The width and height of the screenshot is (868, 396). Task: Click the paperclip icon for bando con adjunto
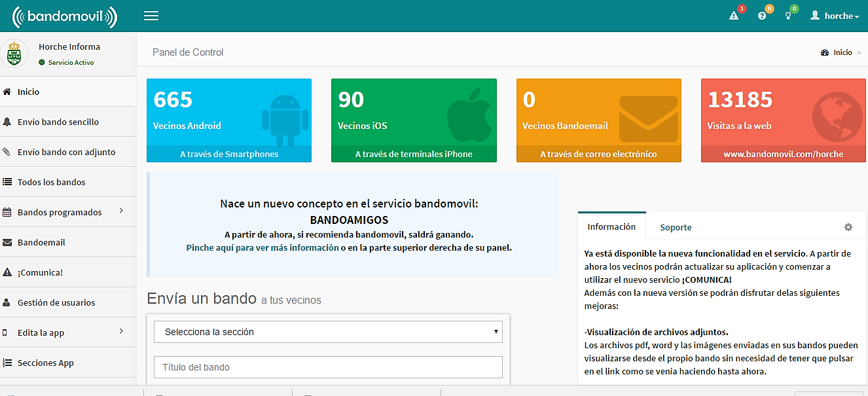click(7, 152)
